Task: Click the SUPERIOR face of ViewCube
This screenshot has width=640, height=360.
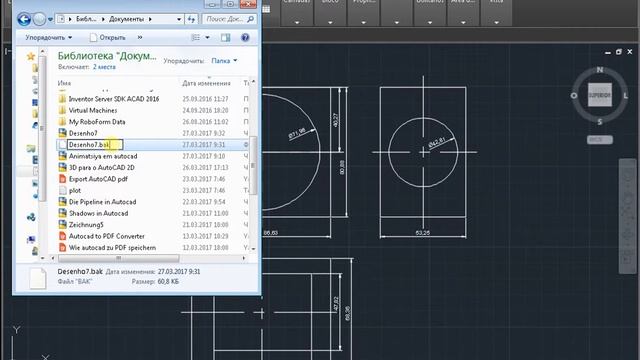Action: 600,95
